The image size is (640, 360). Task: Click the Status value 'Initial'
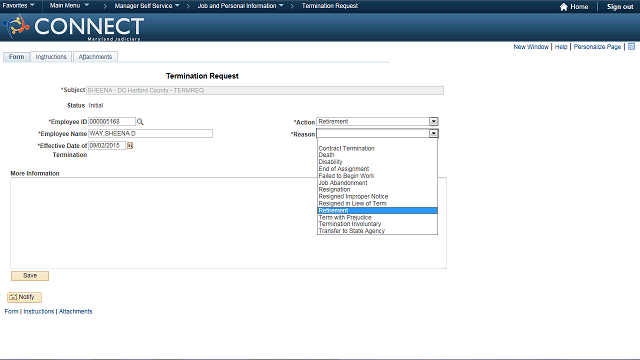click(x=96, y=105)
